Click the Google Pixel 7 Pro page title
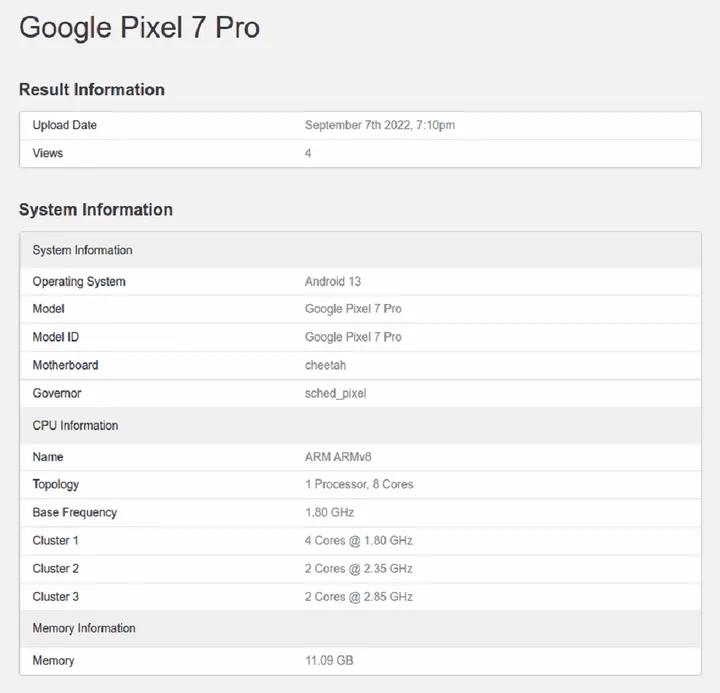720x693 pixels. tap(140, 28)
